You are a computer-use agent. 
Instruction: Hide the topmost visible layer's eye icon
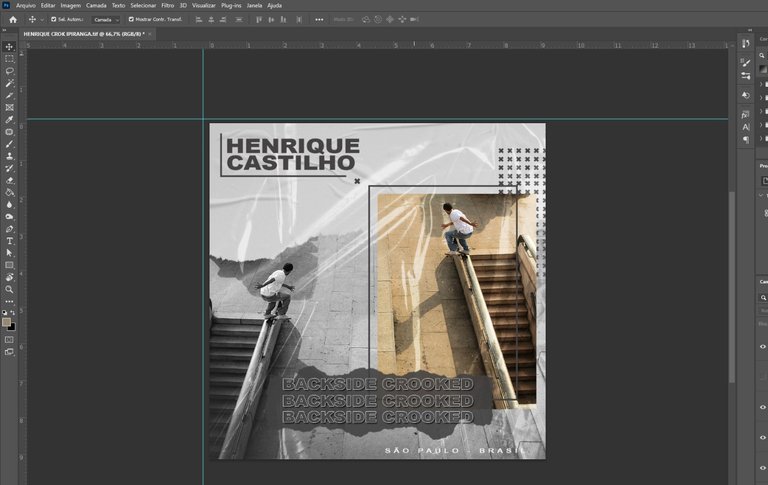coord(763,346)
